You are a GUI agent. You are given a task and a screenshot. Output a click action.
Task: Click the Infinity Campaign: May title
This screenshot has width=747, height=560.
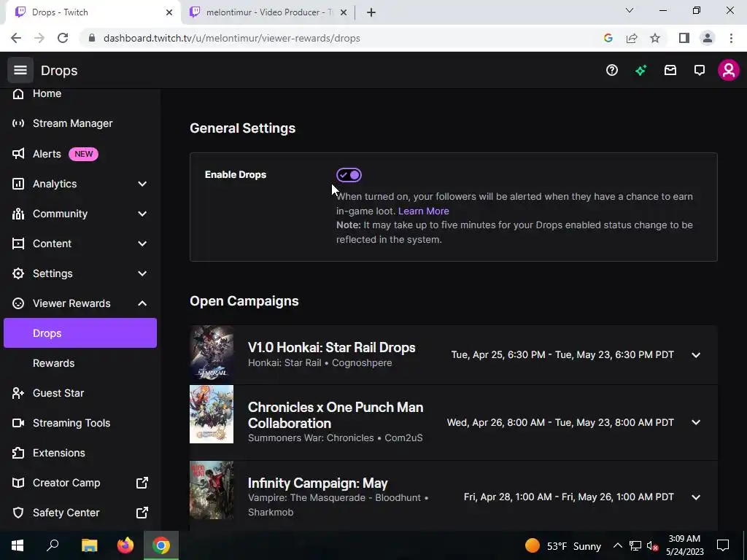318,483
